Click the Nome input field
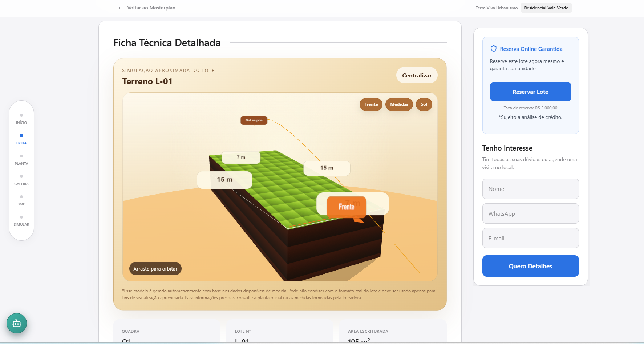Screen dimensions: 644x344 point(530,189)
